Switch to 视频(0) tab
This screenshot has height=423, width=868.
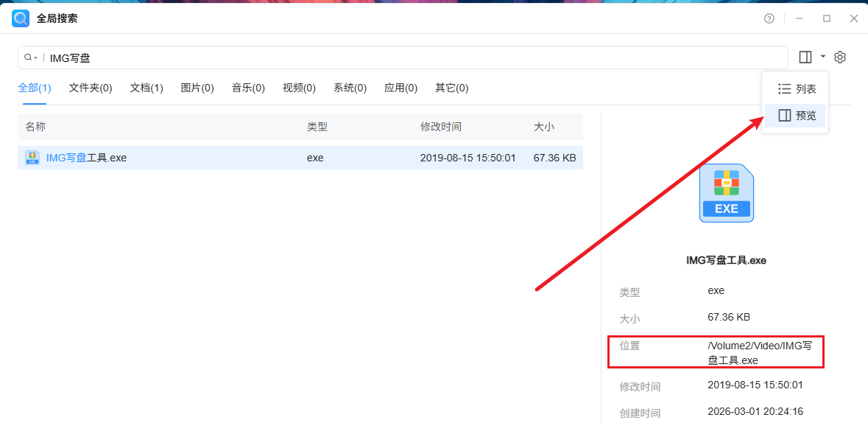coord(299,88)
